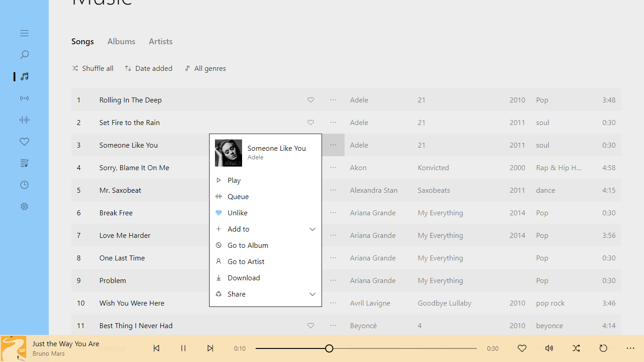The width and height of the screenshot is (644, 362).
Task: Click Just the Way You Are title
Action: tap(66, 344)
